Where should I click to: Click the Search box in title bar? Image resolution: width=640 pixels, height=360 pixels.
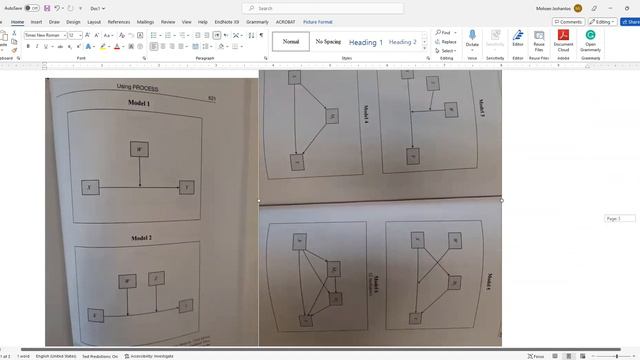322,8
